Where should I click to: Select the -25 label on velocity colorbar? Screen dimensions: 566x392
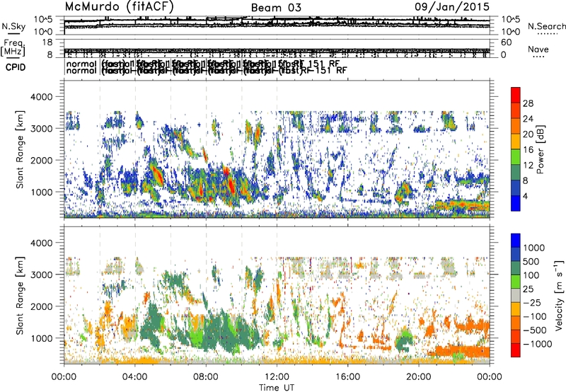point(531,303)
